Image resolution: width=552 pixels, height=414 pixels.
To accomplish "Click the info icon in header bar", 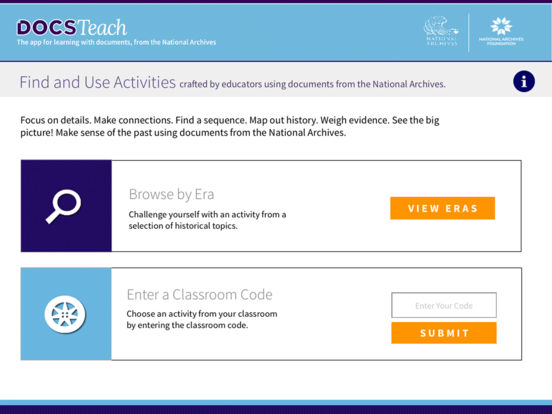I will (523, 82).
